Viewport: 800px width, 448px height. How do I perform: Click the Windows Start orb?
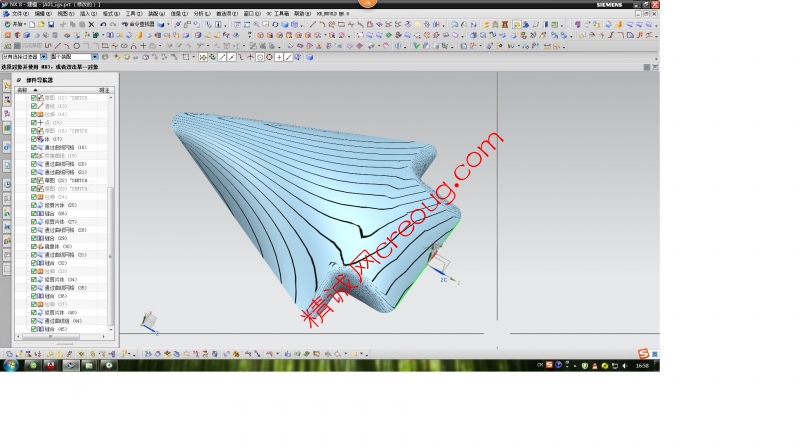coord(10,366)
